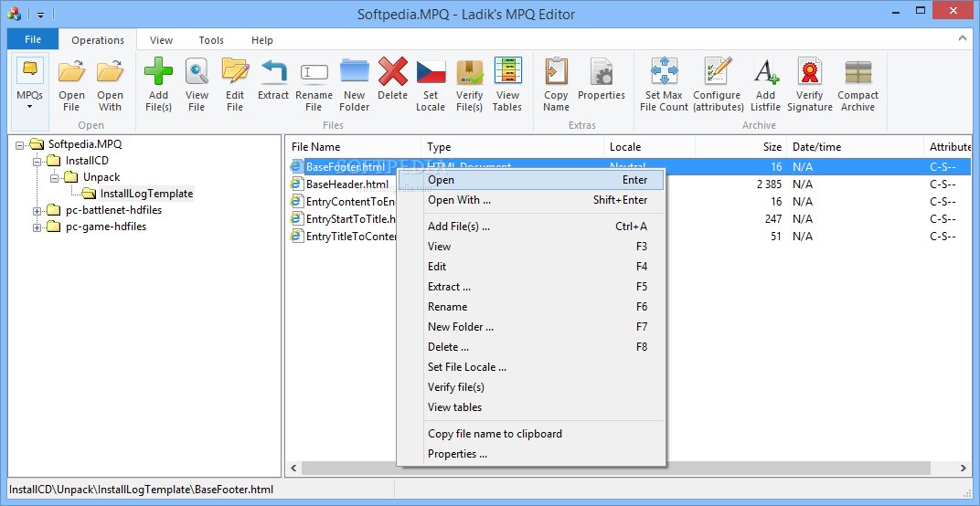
Task: Click the View File magnifier icon
Action: [197, 70]
